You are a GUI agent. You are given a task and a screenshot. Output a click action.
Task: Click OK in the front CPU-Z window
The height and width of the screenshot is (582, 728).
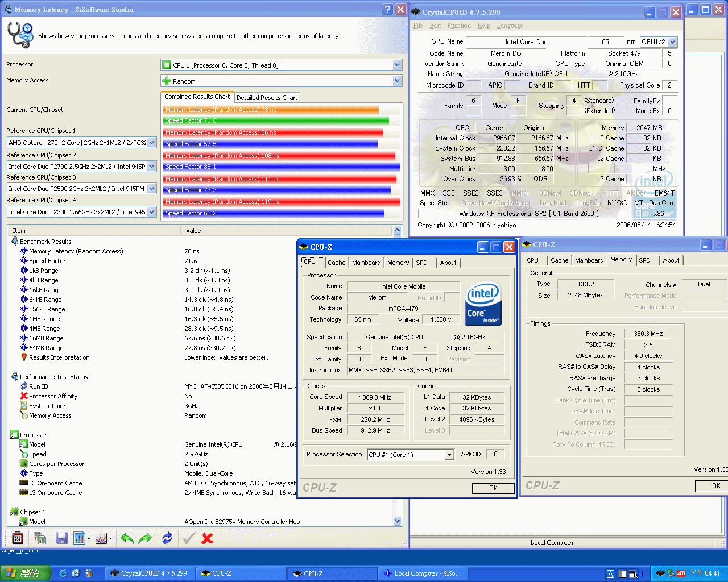tap(493, 488)
